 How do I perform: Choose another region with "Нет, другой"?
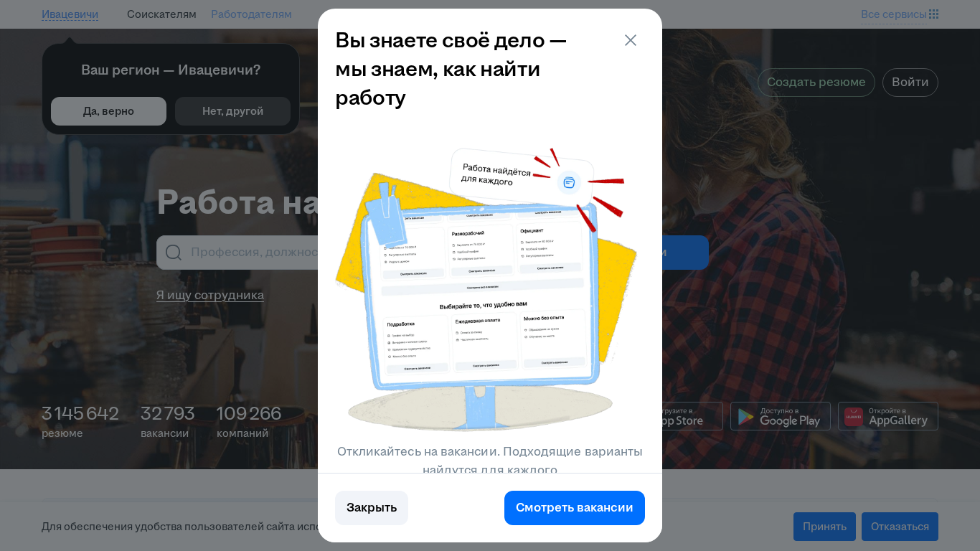[232, 111]
